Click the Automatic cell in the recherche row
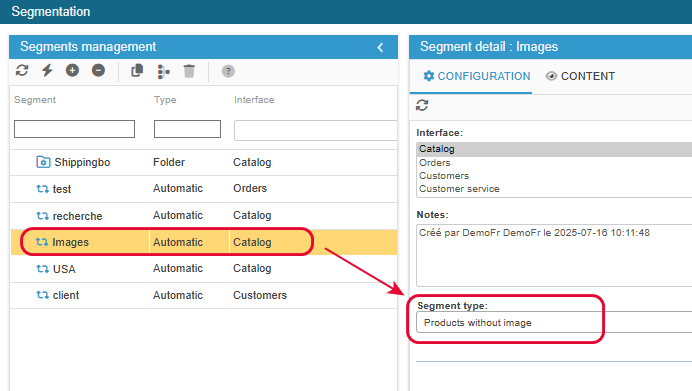Viewport: 692px width, 391px height. [178, 215]
